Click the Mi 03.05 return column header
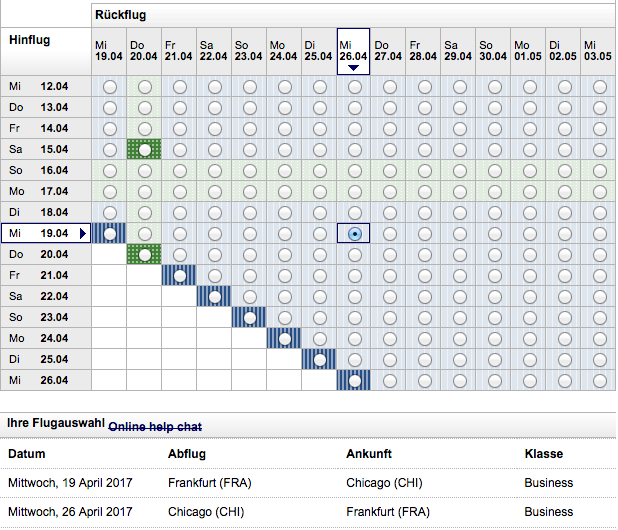The height and width of the screenshot is (530, 618). pyautogui.click(x=599, y=51)
